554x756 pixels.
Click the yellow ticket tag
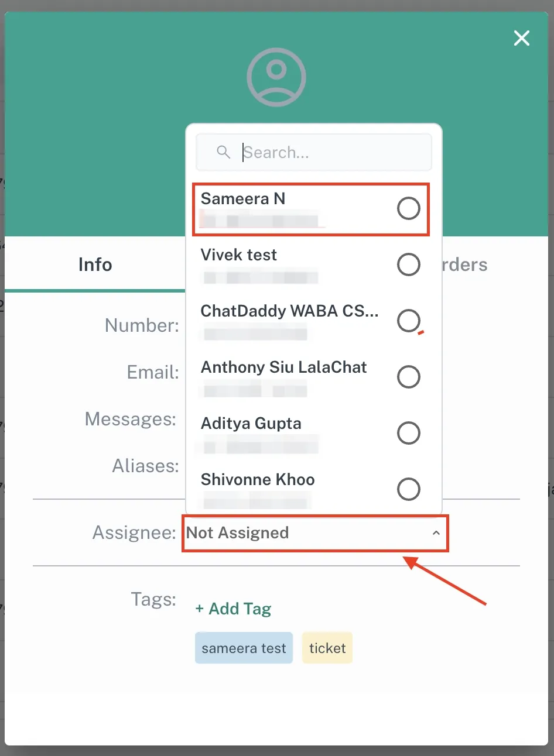click(x=327, y=648)
